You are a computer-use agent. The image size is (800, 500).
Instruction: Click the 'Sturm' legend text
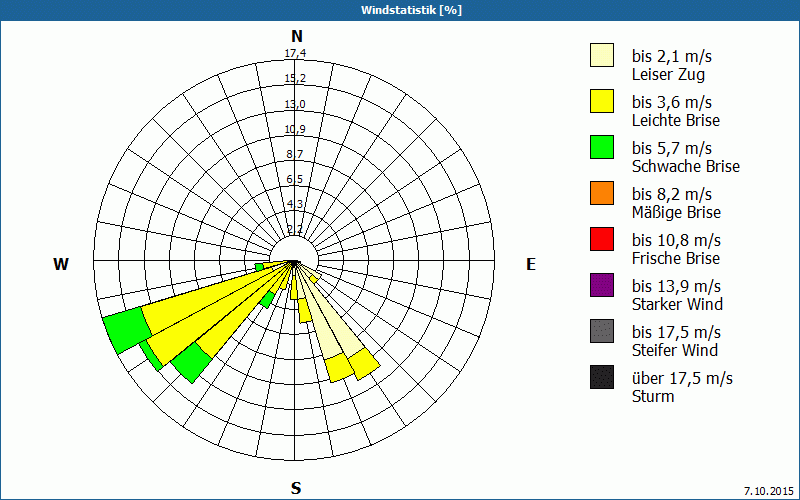[653, 396]
